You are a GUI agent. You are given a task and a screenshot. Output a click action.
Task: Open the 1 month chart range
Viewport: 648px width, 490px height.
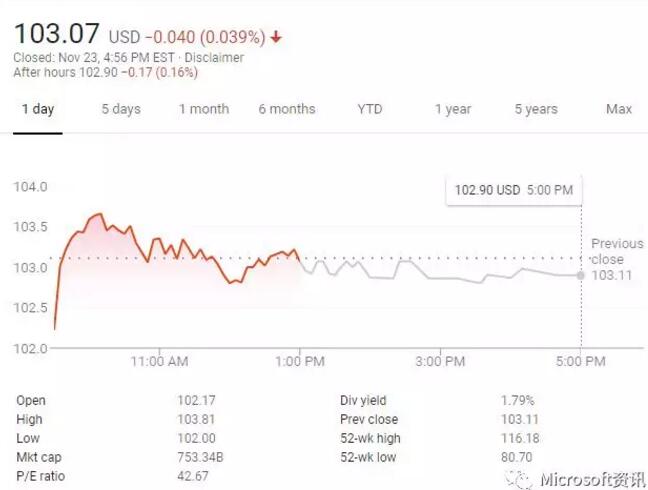pos(204,109)
